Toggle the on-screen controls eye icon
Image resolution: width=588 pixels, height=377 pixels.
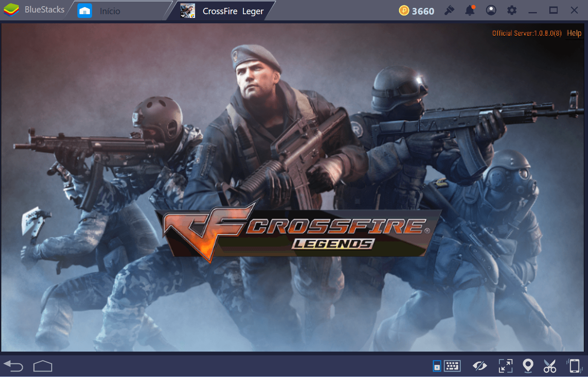pyautogui.click(x=480, y=366)
